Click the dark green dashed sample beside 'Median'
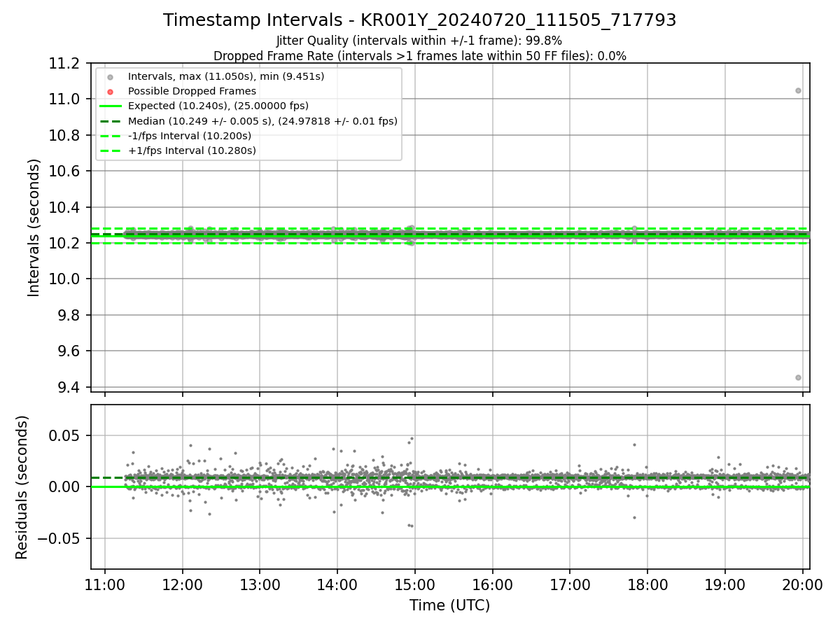 pos(110,121)
